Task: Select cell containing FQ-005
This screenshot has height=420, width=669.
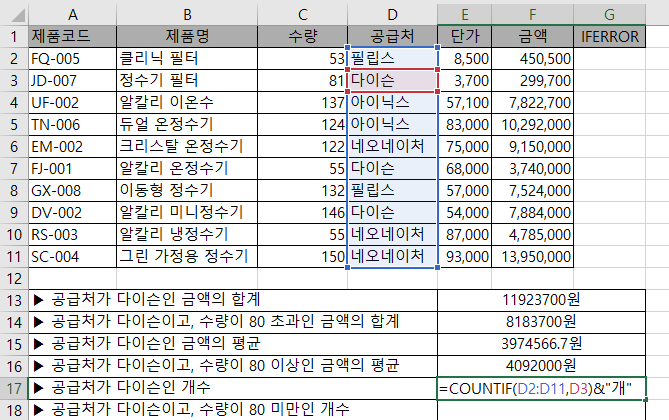Action: tap(73, 58)
